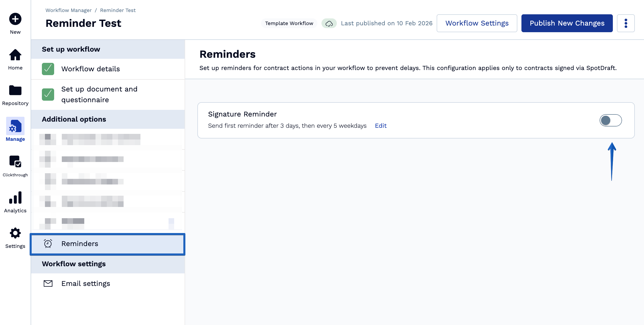
Task: Expand the Additional options section
Action: [74, 119]
